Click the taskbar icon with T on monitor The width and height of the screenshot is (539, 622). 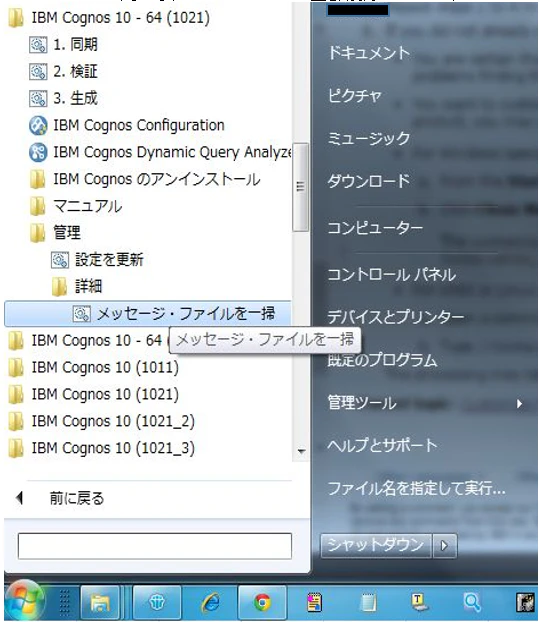[418, 603]
